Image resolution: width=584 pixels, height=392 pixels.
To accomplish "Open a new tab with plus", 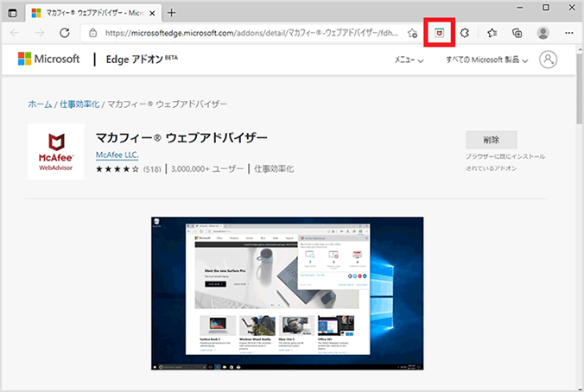I will pos(171,13).
